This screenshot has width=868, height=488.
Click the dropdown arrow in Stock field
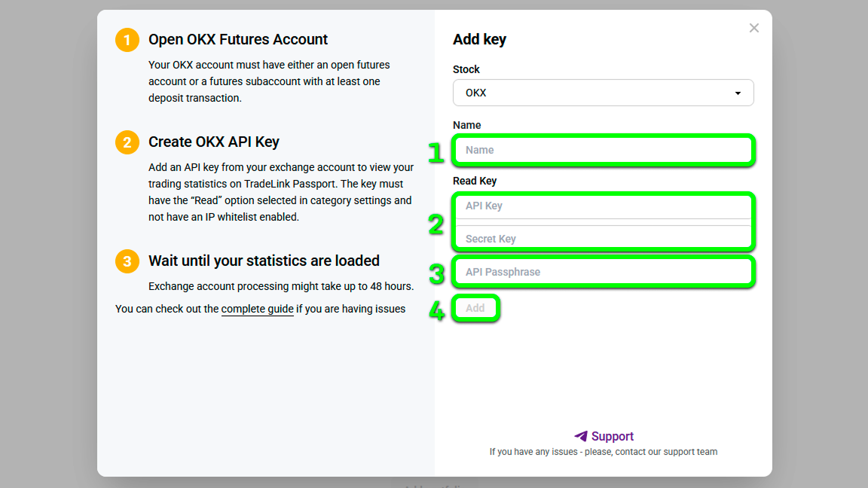pyautogui.click(x=738, y=93)
